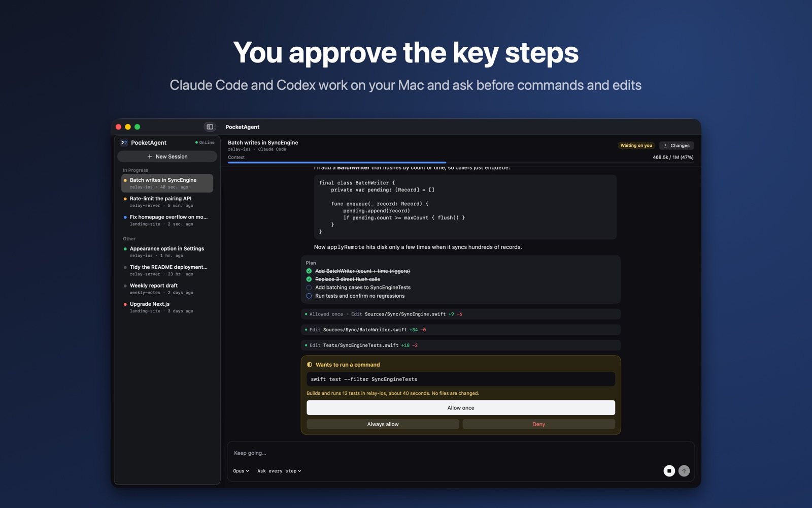Click the Plan heading label

(311, 263)
